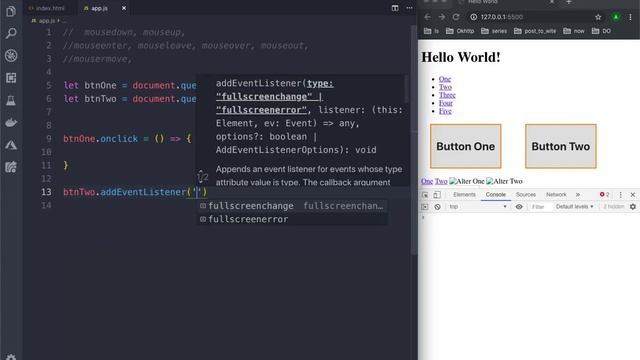The height and width of the screenshot is (360, 640).
Task: Open the Live Share icon in activity bar
Action: pos(11,167)
